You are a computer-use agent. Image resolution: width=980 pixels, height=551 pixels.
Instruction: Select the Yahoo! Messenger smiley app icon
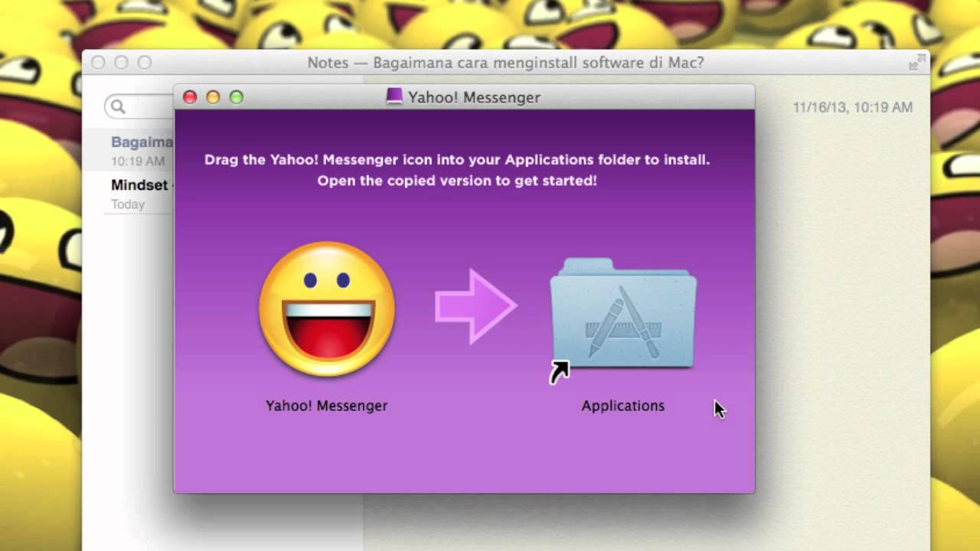[x=327, y=308]
